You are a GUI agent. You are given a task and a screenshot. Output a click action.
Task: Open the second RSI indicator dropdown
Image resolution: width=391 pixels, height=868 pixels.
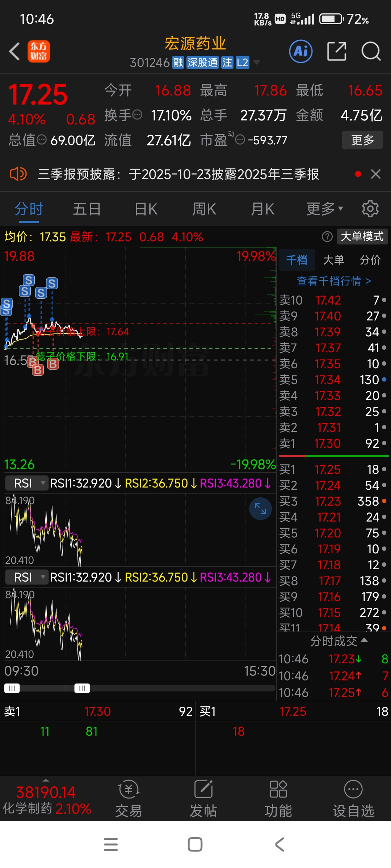[x=26, y=577]
